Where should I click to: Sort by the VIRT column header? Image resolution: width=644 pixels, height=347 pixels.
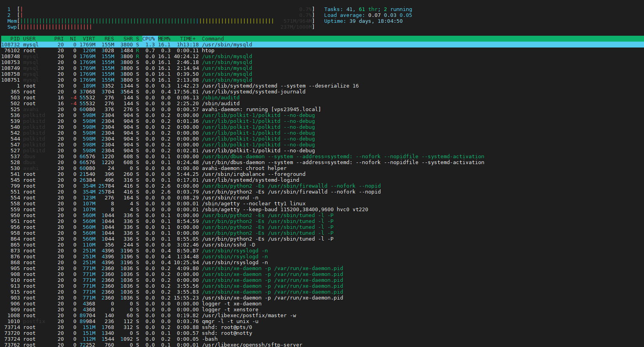(89, 39)
